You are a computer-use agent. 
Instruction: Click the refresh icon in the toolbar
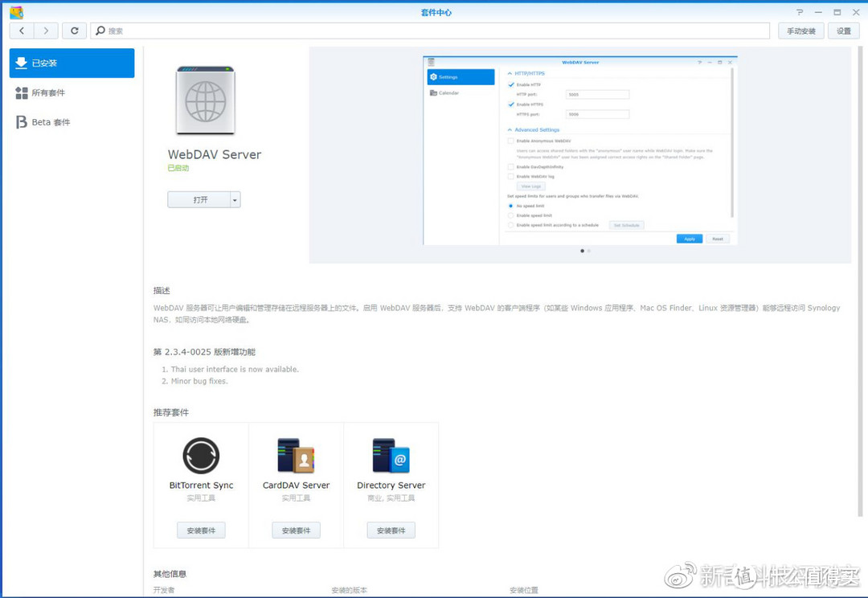point(74,31)
